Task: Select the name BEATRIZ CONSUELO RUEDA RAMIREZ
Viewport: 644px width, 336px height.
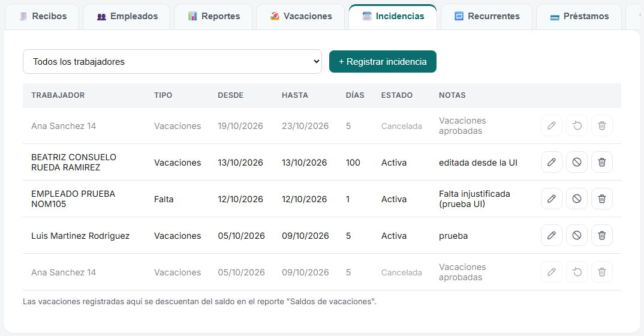Action: [74, 162]
